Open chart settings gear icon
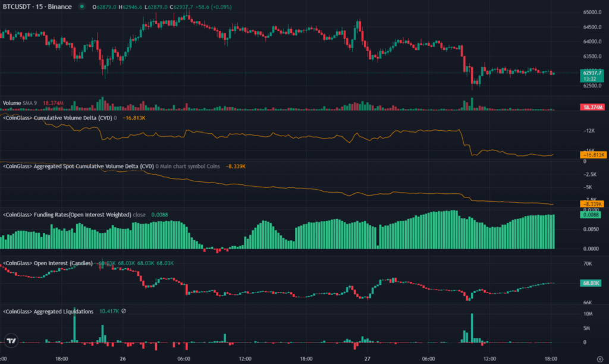Image resolution: width=609 pixels, height=364 pixels. point(600,359)
